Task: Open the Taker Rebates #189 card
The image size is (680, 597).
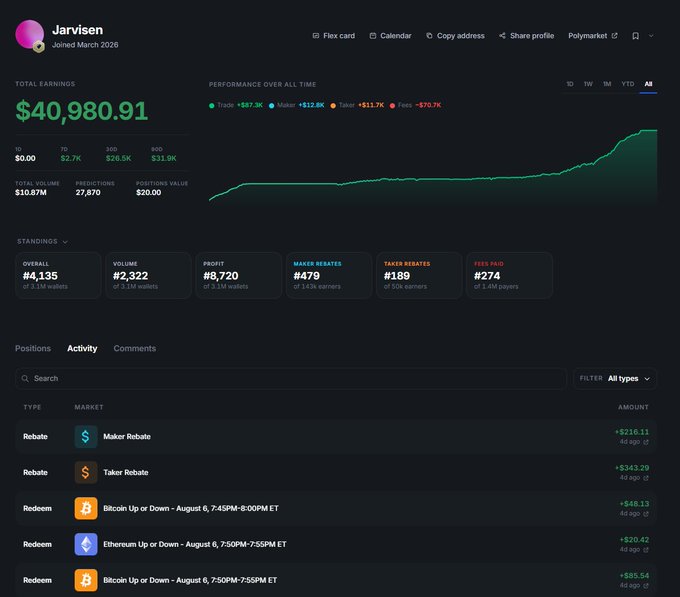Action: pyautogui.click(x=419, y=275)
